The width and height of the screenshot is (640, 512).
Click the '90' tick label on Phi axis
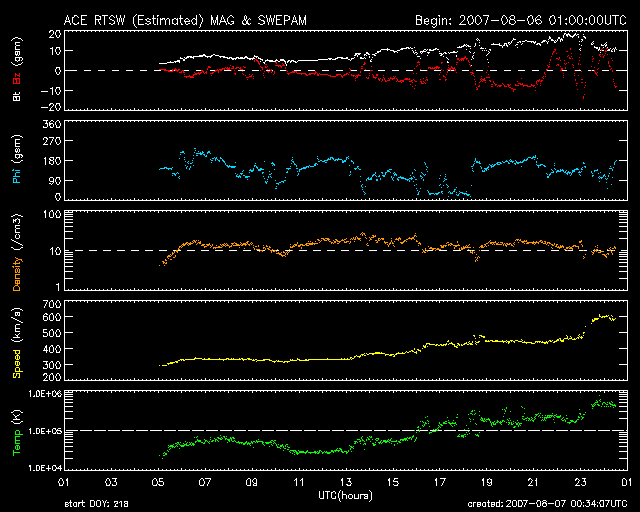pyautogui.click(x=55, y=181)
